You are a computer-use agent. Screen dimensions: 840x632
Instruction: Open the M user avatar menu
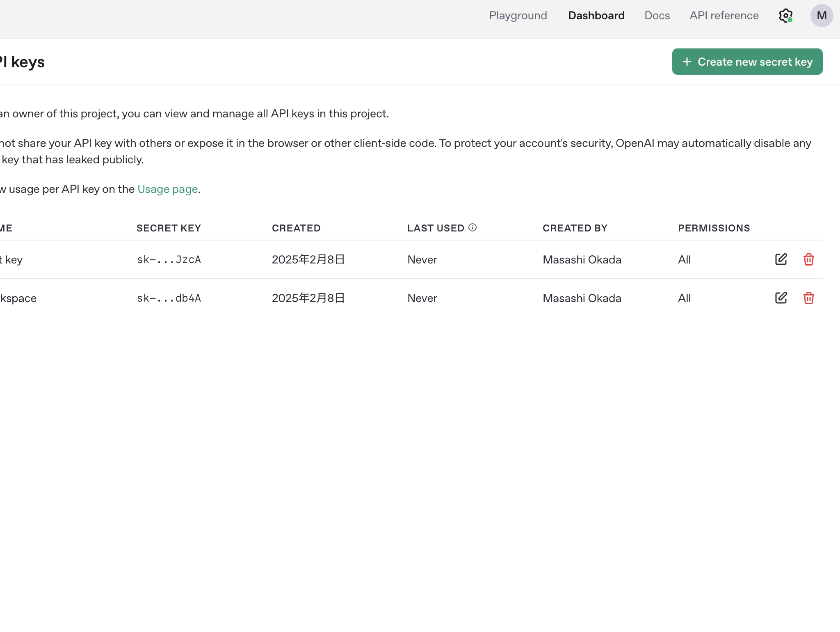(821, 16)
